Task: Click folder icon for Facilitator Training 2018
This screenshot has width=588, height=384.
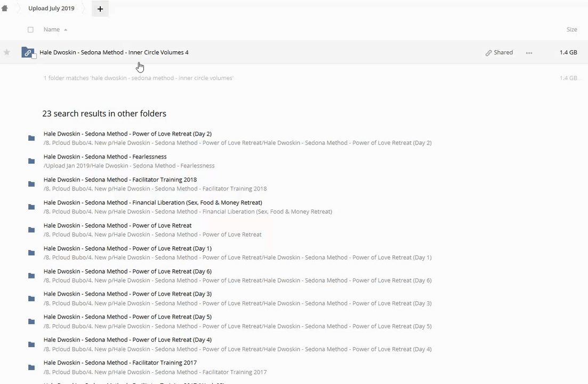Action: coord(31,184)
